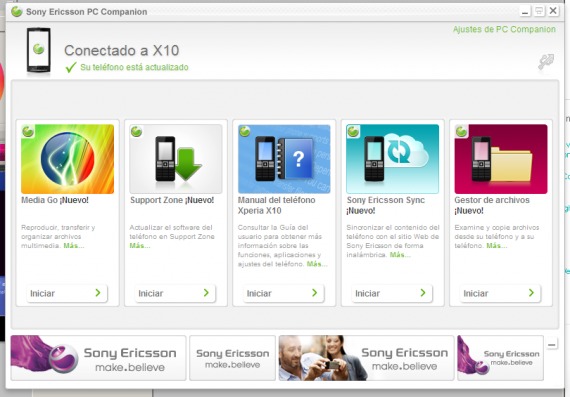Viewport: 570px width, 397px height.
Task: Click Sony Ericsson logo in title bar
Action: tap(17, 12)
